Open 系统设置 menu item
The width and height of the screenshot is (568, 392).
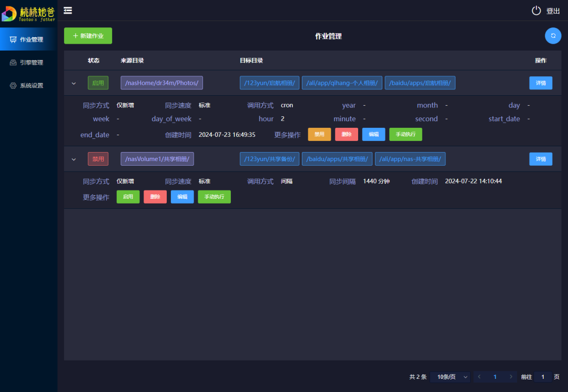[x=31, y=86]
